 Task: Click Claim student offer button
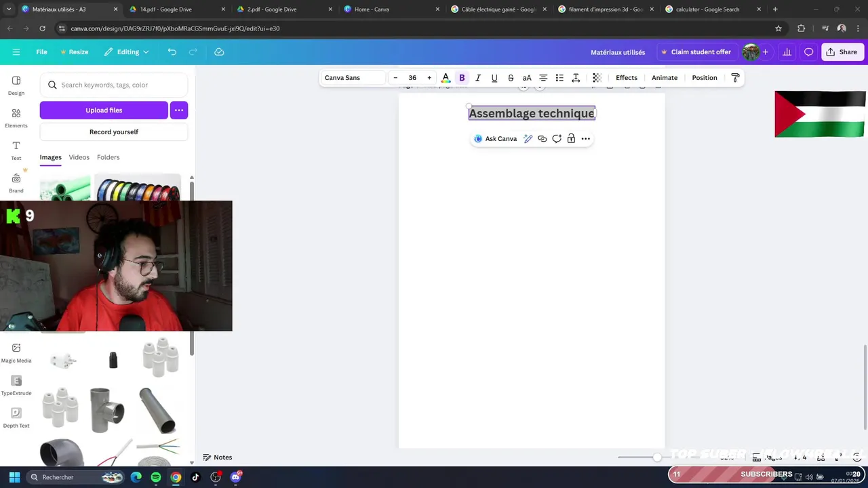(x=696, y=52)
